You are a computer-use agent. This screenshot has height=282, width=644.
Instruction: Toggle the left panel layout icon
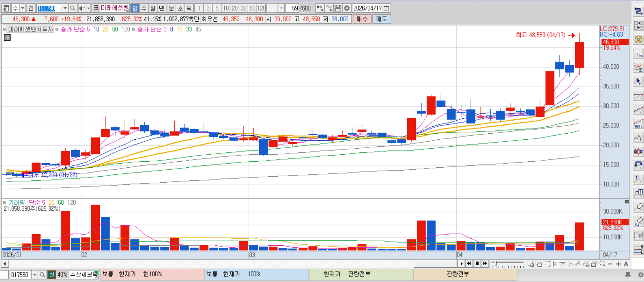[x=6, y=8]
